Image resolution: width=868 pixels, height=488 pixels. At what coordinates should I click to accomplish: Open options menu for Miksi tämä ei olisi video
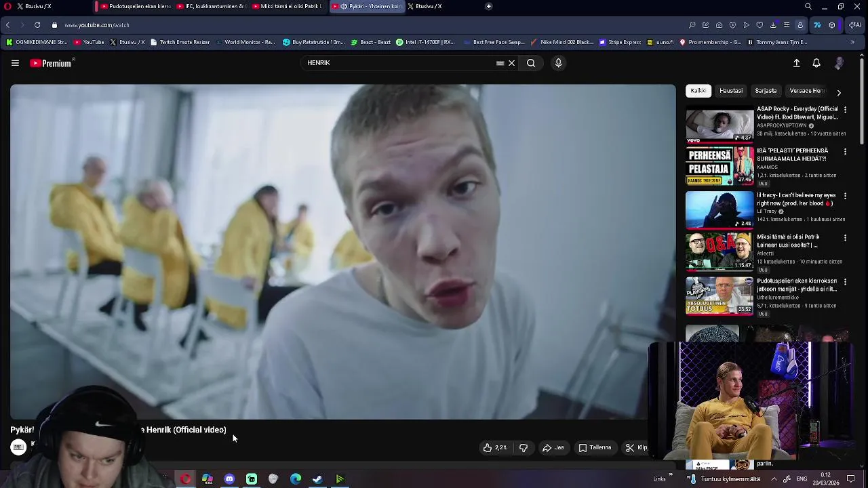pos(845,238)
